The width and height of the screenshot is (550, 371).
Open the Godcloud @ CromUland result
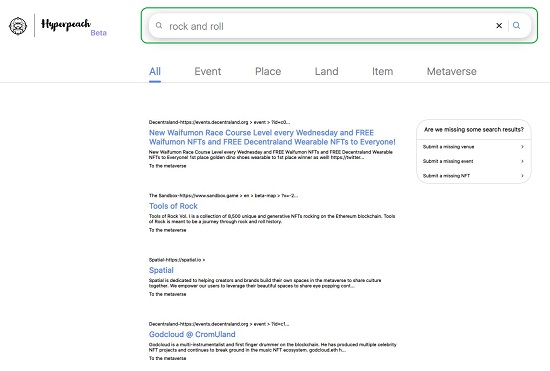[192, 334]
